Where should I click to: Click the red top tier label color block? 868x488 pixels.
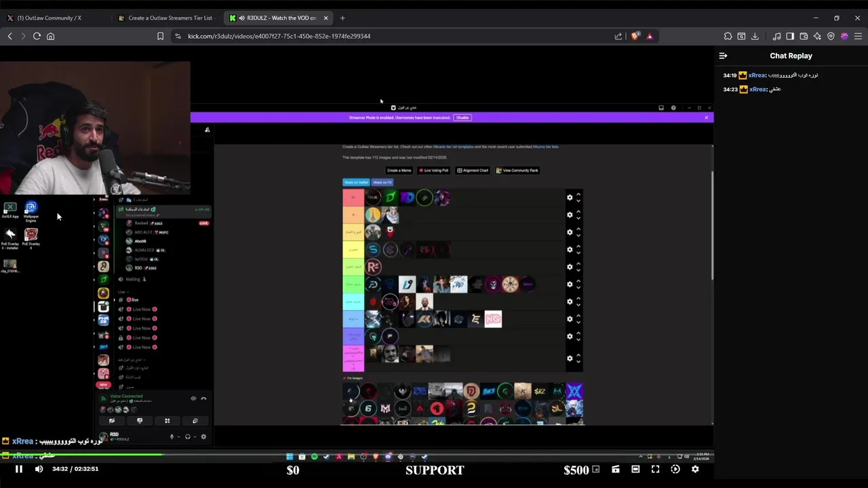[x=353, y=197]
